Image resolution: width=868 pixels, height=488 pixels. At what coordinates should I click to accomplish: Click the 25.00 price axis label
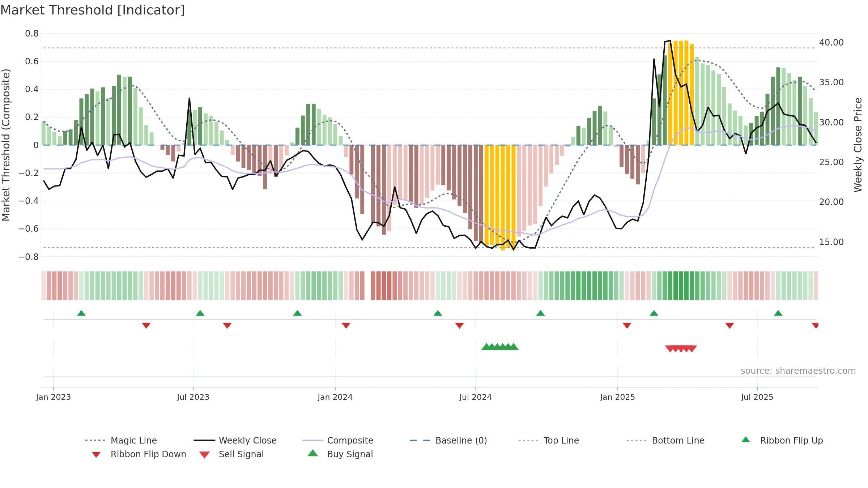[x=831, y=162]
